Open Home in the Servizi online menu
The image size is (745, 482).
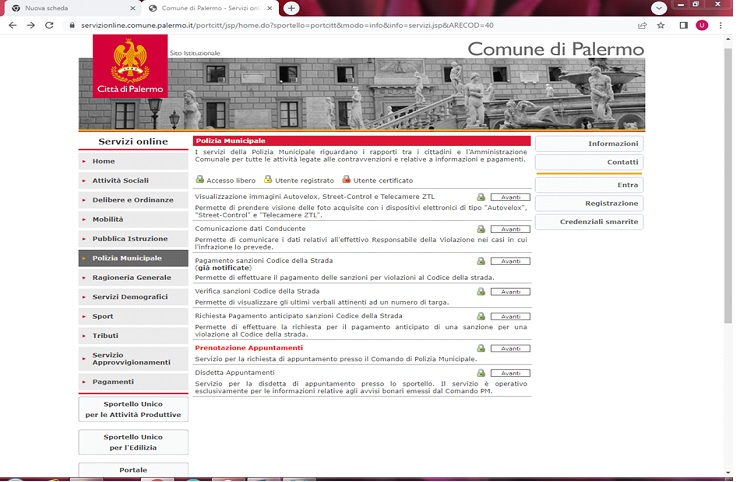point(133,161)
